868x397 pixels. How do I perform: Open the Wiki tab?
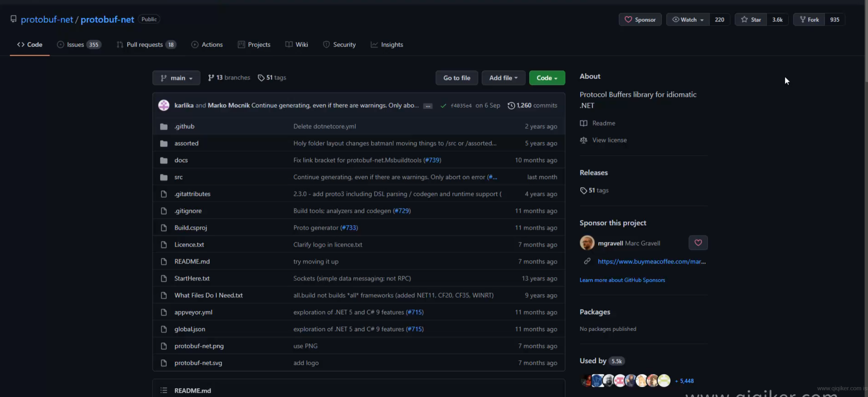click(297, 45)
